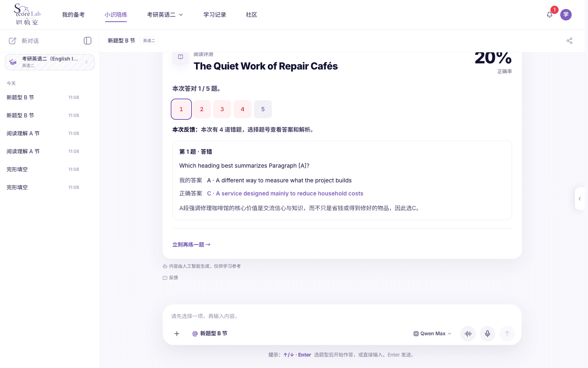Select question number 4
This screenshot has height=368, width=588.
(243, 109)
